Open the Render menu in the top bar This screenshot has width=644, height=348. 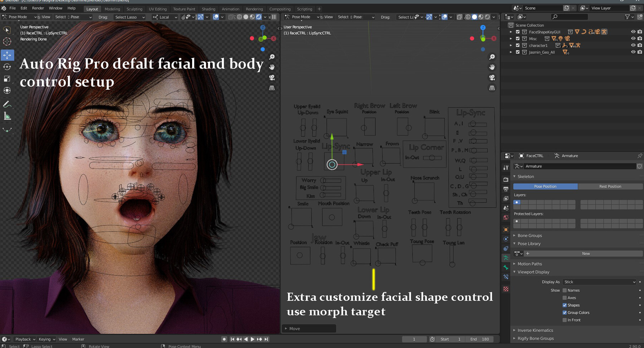tap(38, 8)
